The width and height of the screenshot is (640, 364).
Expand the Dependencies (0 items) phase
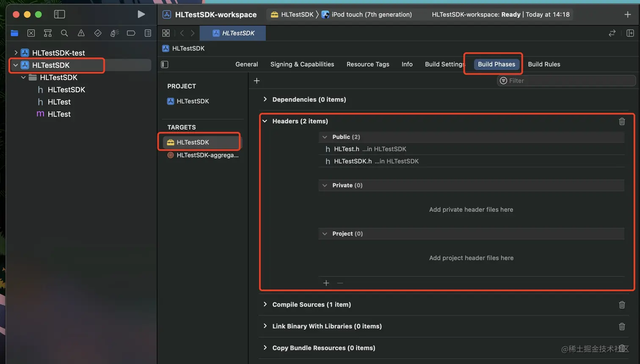265,99
